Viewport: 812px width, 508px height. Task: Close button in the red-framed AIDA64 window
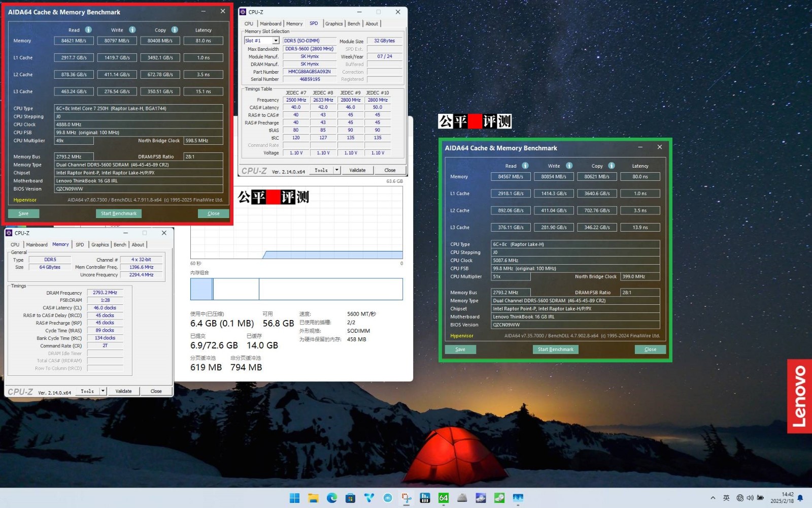pos(213,213)
